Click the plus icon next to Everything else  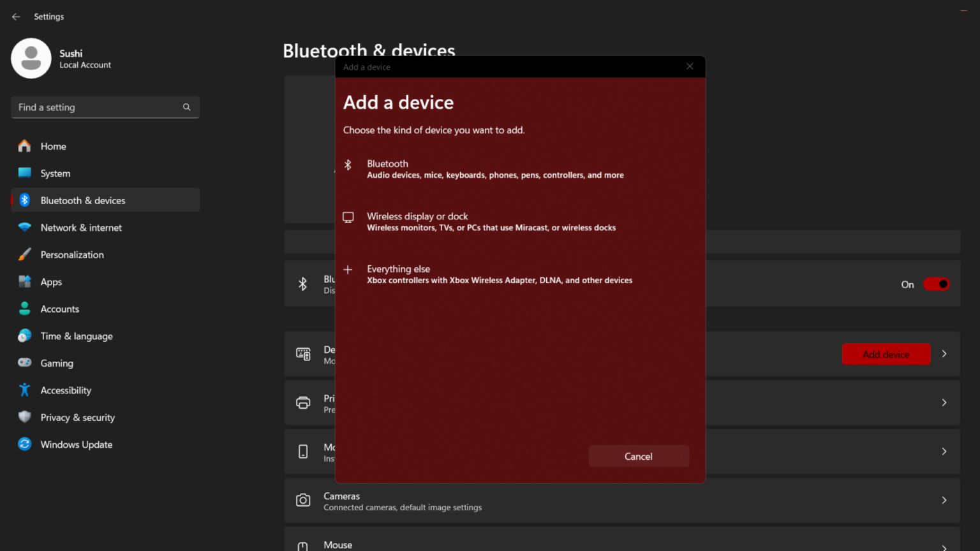click(348, 270)
